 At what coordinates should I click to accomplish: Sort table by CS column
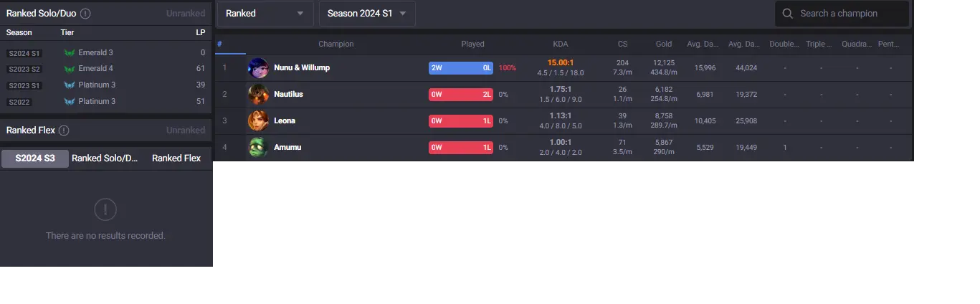[622, 44]
